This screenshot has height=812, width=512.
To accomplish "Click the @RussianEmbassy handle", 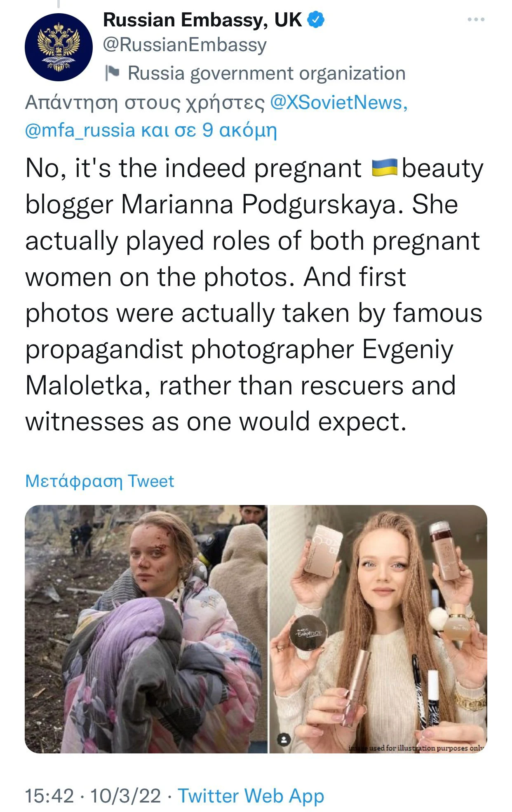I will tap(184, 45).
